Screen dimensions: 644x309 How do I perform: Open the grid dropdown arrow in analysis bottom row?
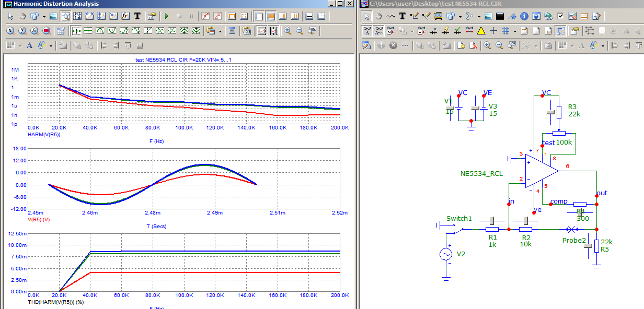click(x=20, y=45)
